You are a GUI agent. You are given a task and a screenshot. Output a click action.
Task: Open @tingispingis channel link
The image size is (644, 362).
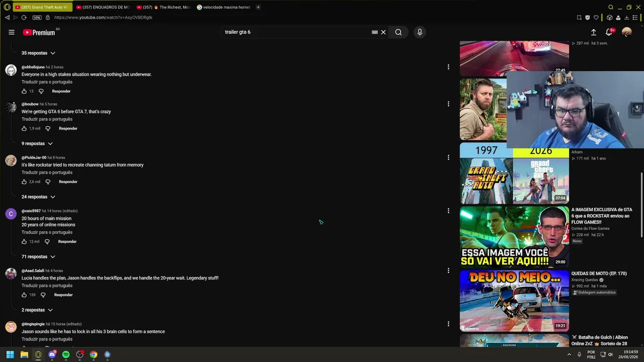33,324
